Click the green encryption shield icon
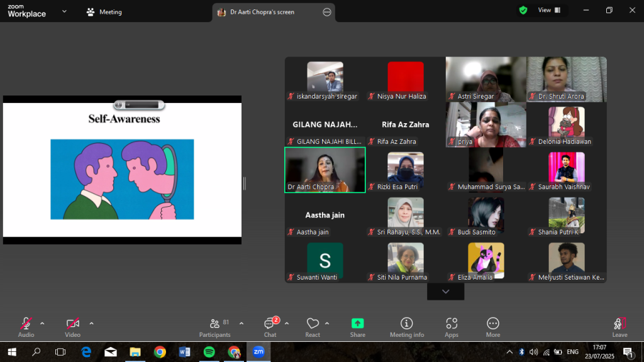The height and width of the screenshot is (362, 644). point(523,10)
